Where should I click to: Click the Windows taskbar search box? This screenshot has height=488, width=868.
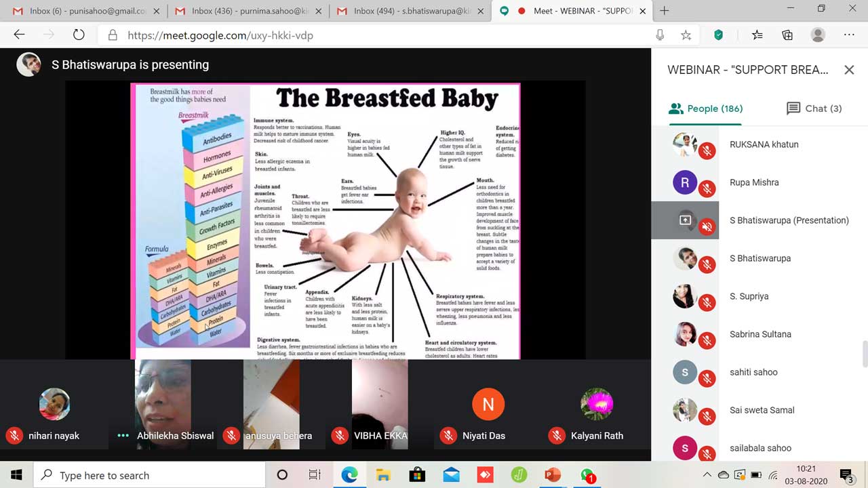tap(149, 475)
